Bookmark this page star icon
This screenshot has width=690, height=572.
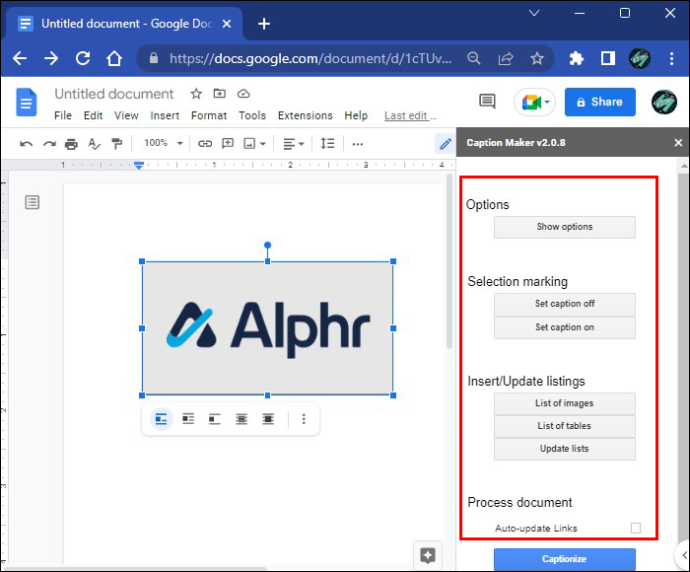coord(537,58)
